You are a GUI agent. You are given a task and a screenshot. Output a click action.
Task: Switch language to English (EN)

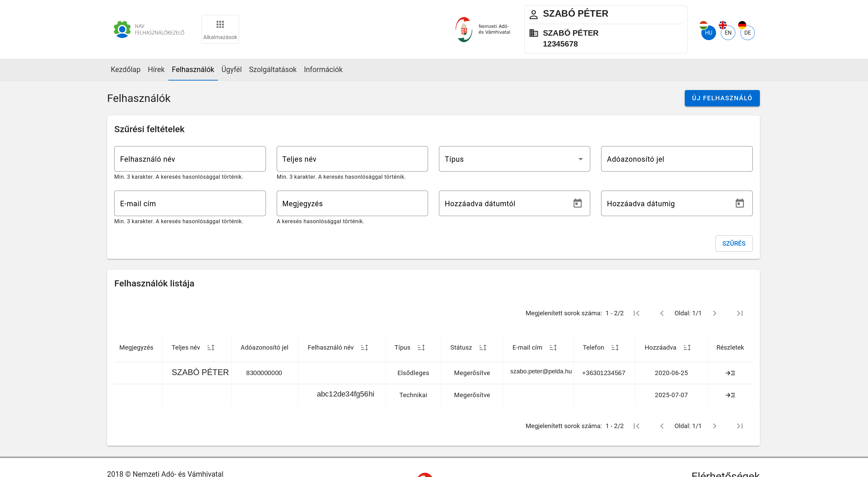tap(728, 33)
